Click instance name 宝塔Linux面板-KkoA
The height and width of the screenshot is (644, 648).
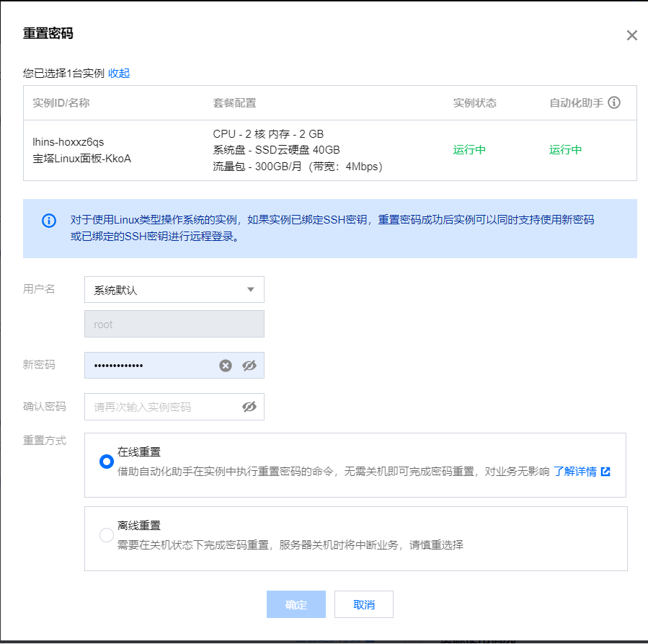(x=82, y=159)
